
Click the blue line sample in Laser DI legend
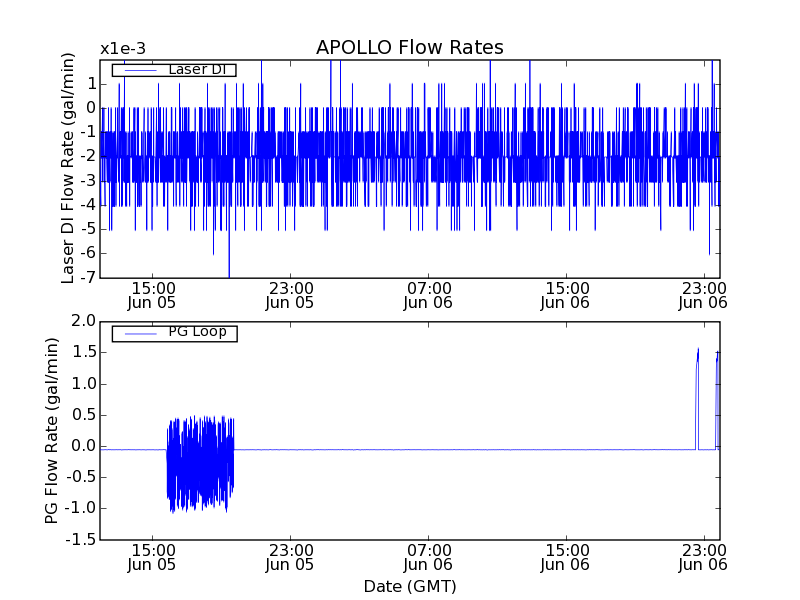pos(140,70)
